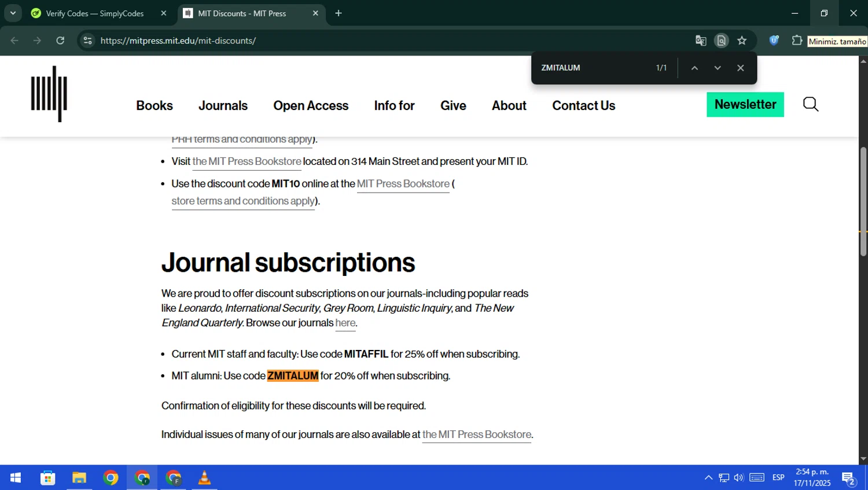Open the MIT Press logo home link
The image size is (868, 490).
click(x=49, y=94)
